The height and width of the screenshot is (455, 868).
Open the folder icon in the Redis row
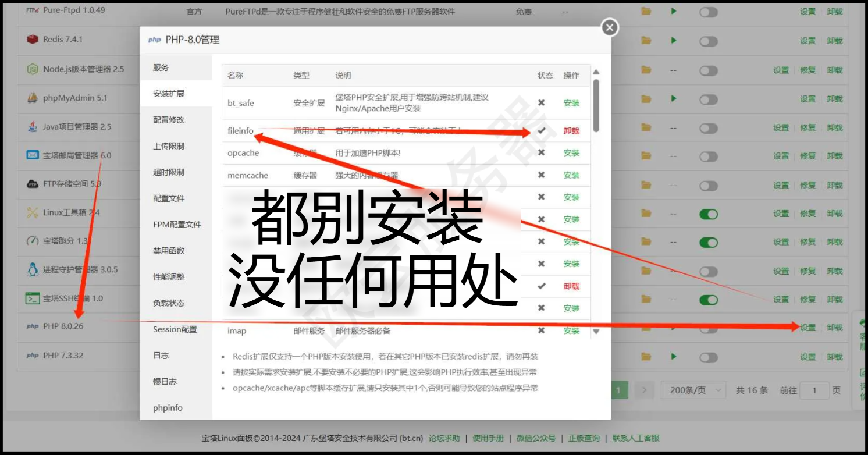pos(646,41)
